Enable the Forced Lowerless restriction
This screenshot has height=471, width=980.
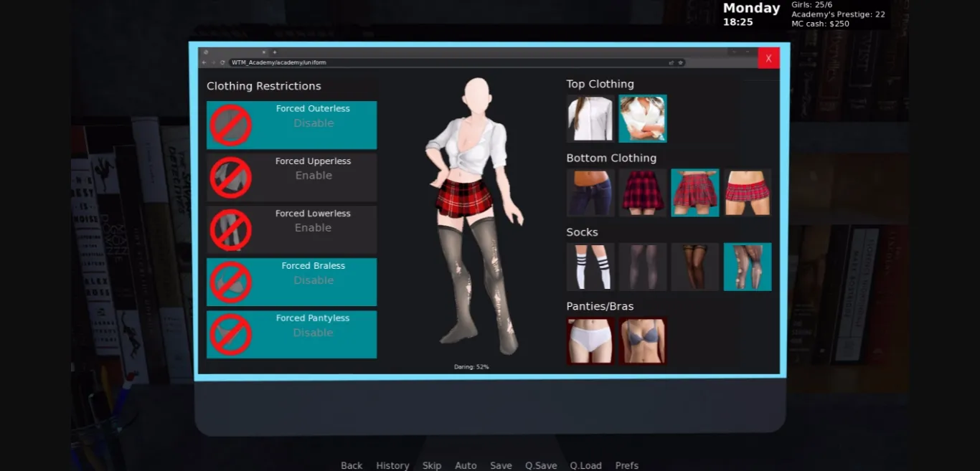click(x=313, y=227)
